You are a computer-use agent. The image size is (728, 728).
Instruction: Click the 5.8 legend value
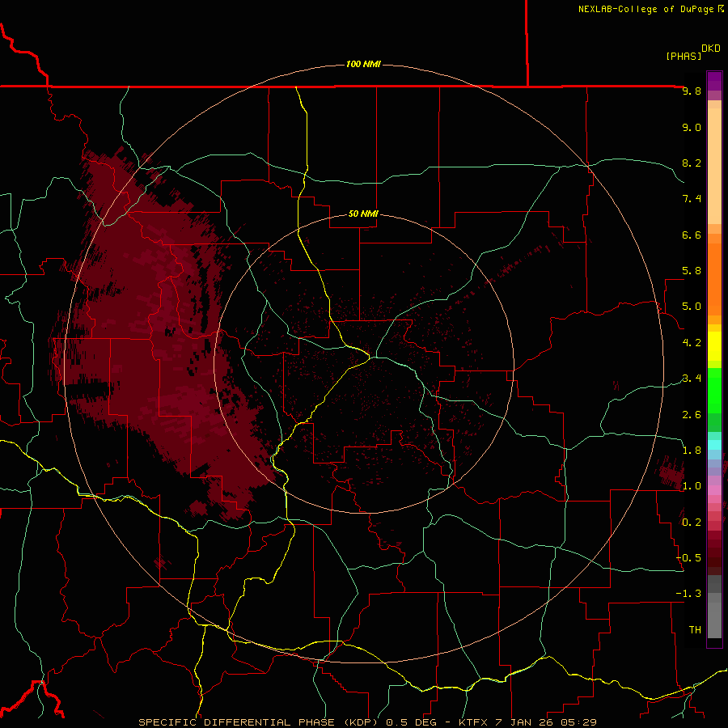[692, 271]
